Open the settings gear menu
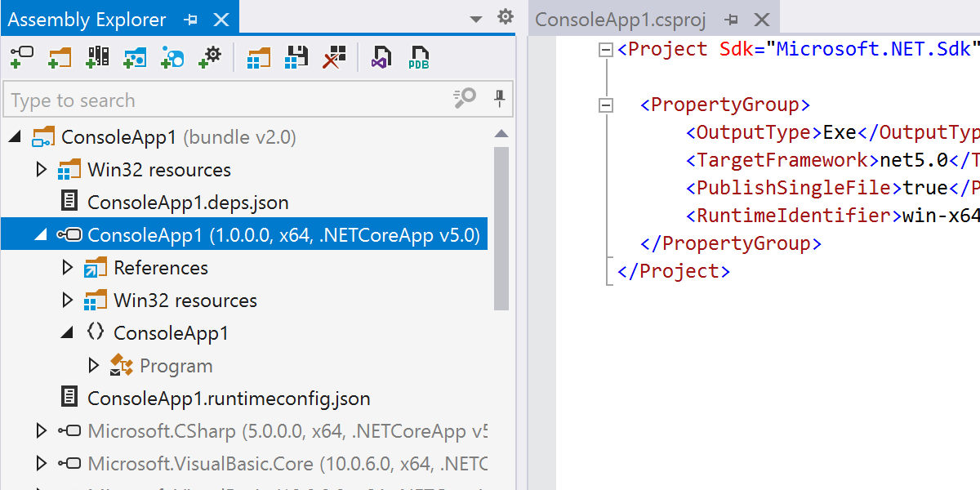Screen dimensions: 980x490 click(506, 16)
